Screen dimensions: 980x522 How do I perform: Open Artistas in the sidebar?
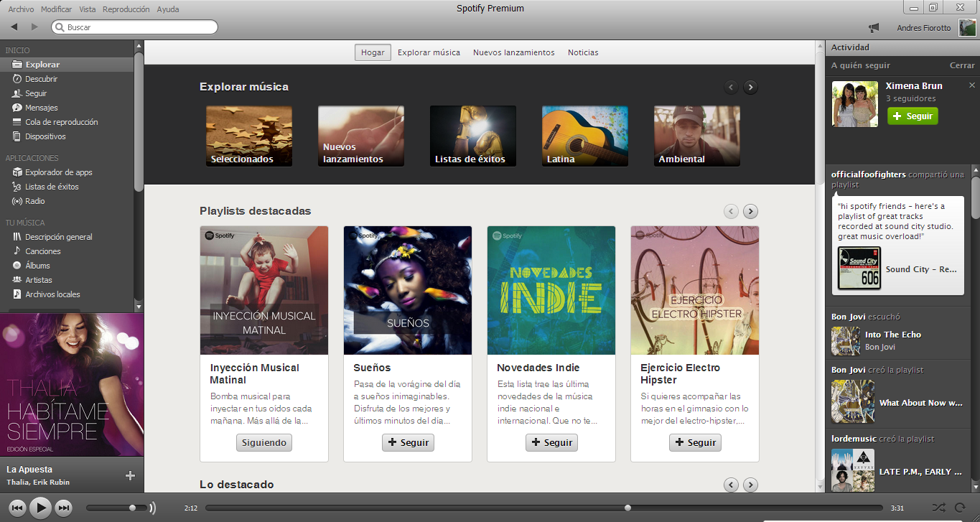point(67,280)
